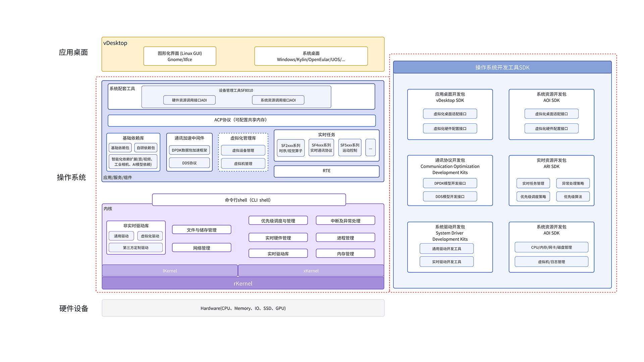The width and height of the screenshot is (644, 362).
Task: Select the SF4xxx系列 实时通讯协议 box
Action: click(321, 148)
